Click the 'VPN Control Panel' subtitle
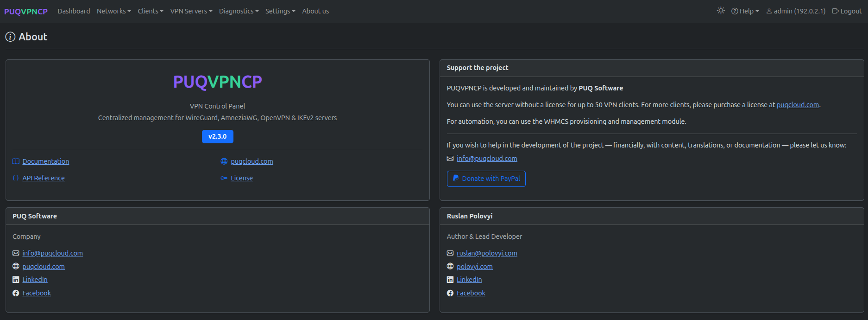 [218, 106]
